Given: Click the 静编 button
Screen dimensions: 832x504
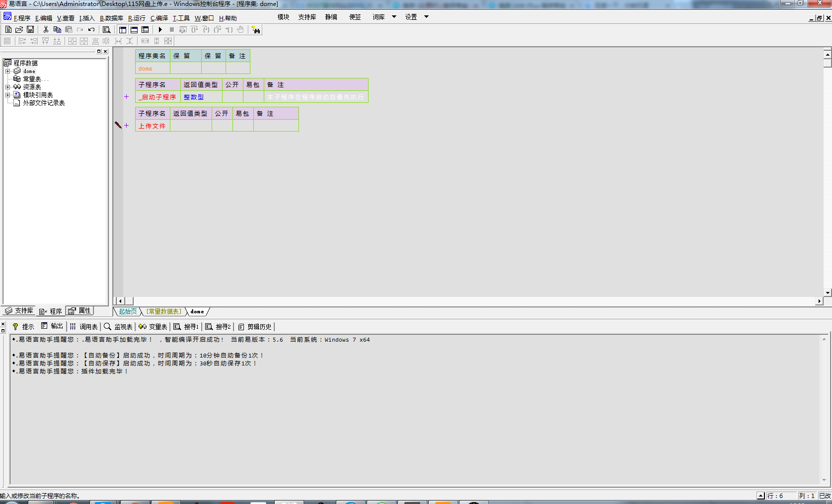Looking at the screenshot, I should point(331,17).
